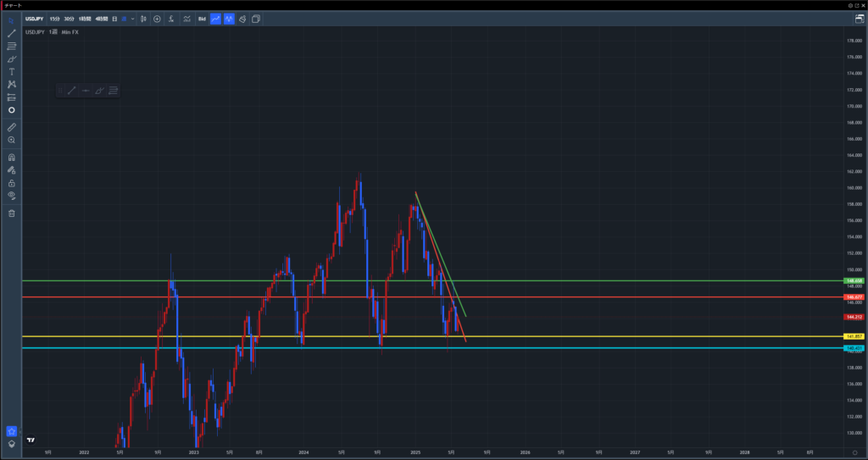Switch to 15分 timeframe
The image size is (868, 460).
pyautogui.click(x=54, y=19)
